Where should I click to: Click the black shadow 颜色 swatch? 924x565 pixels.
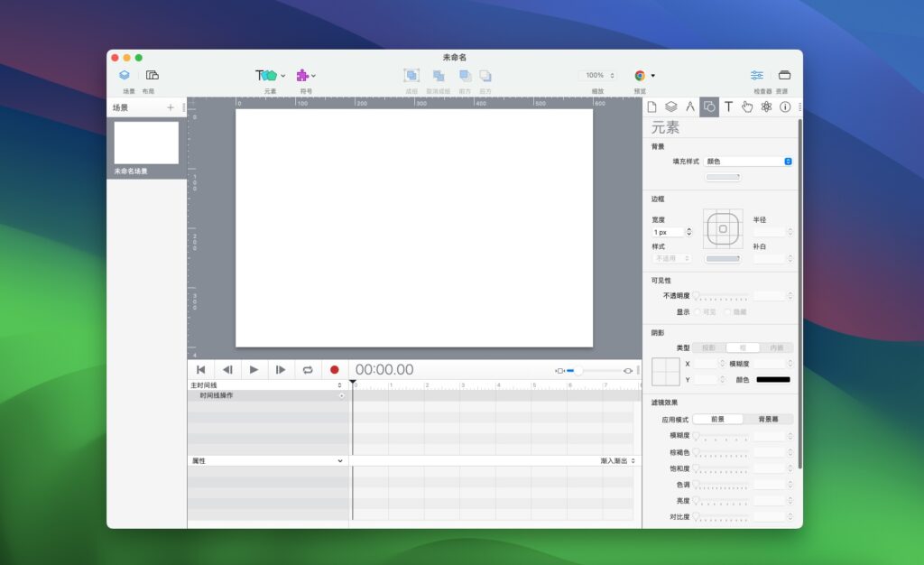(773, 379)
